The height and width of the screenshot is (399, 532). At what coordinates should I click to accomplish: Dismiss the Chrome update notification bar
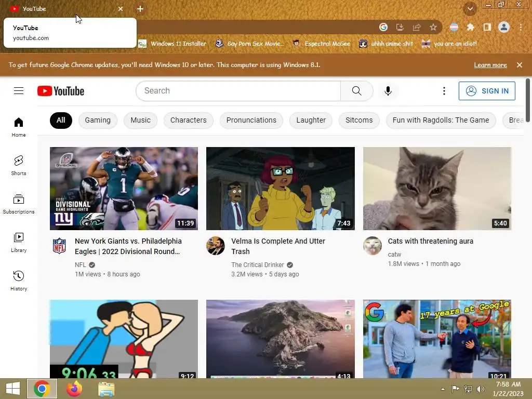point(520,65)
